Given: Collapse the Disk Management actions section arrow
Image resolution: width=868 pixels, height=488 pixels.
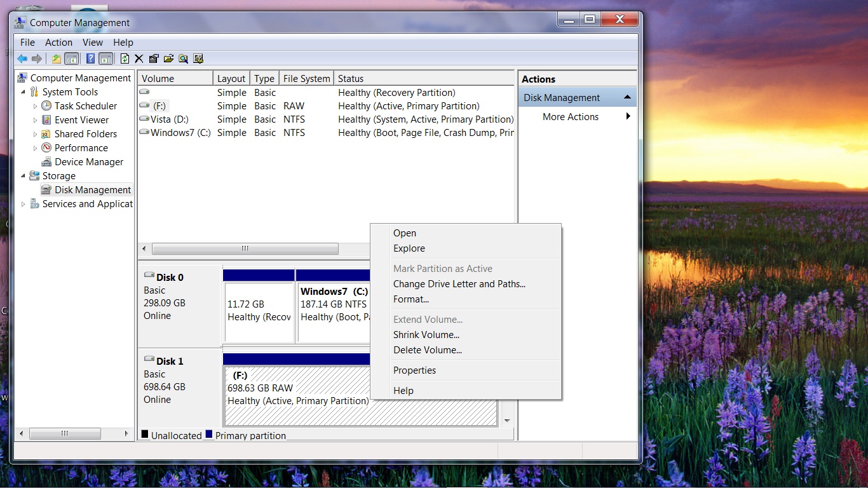Looking at the screenshot, I should coord(627,97).
